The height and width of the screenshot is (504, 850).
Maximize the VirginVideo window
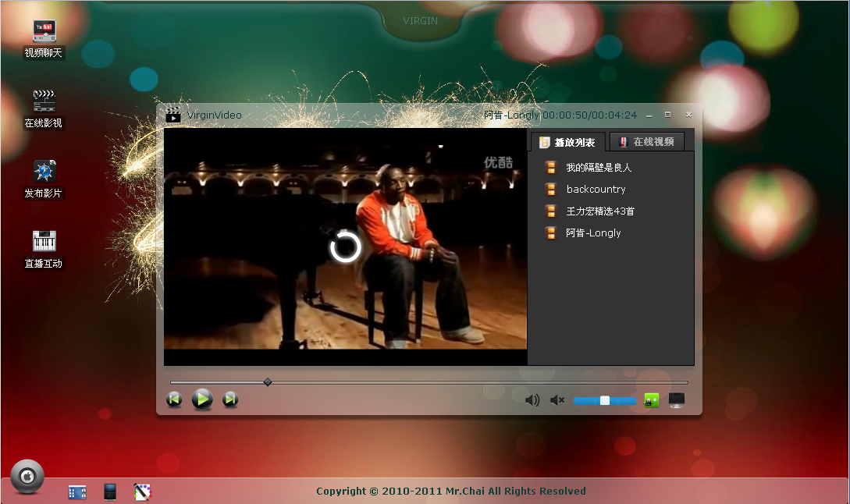pyautogui.click(x=668, y=115)
